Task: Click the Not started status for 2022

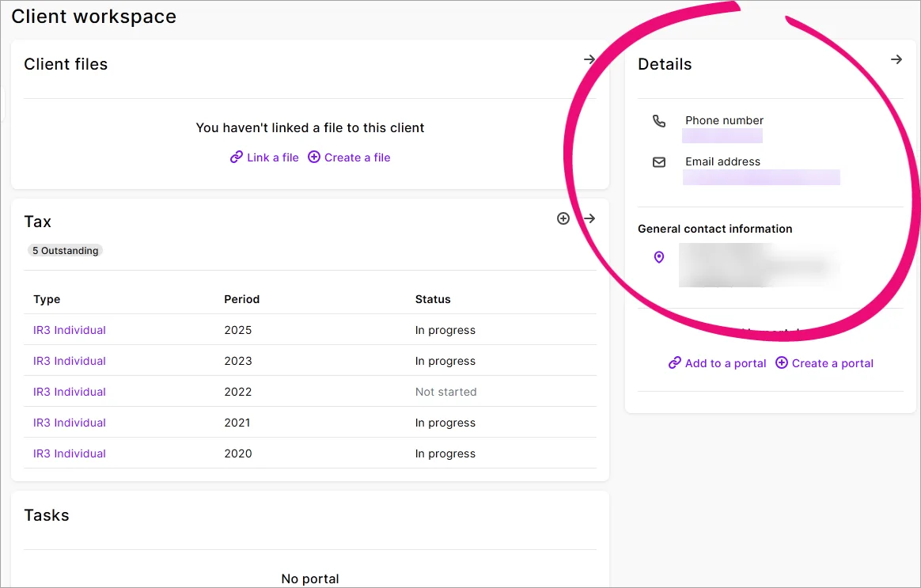Action: 444,391
